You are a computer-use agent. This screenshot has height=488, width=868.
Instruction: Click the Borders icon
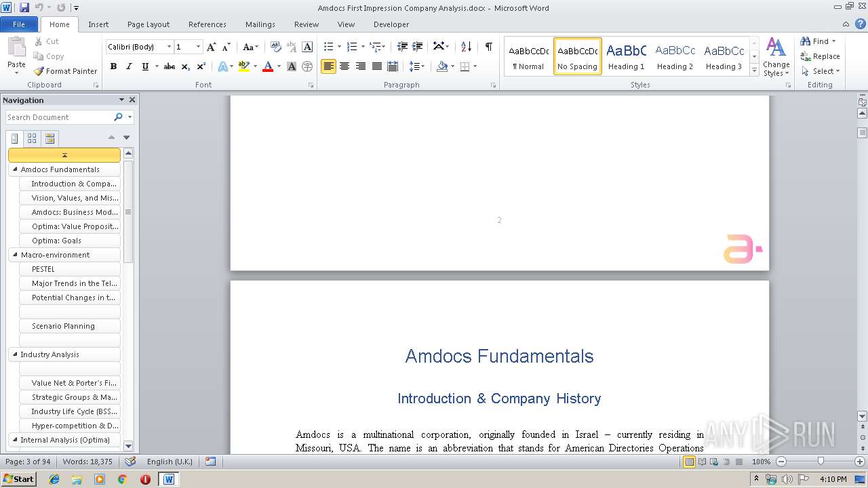(x=465, y=66)
